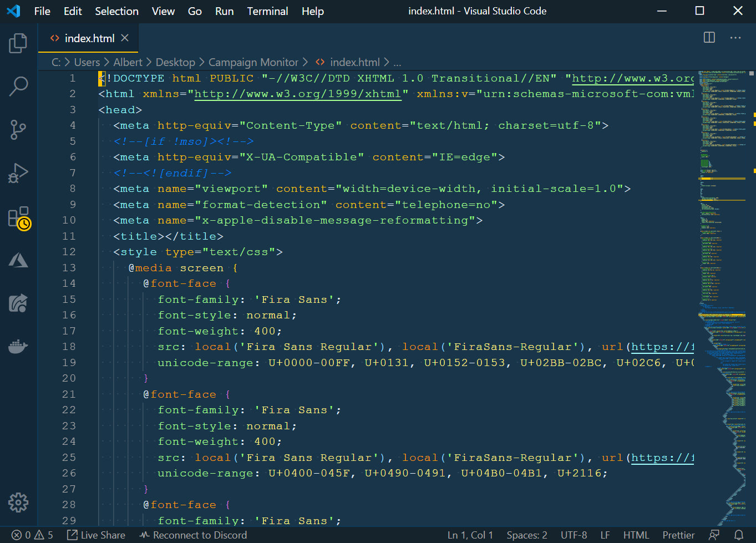This screenshot has height=543, width=756.
Task: Open the File menu
Action: (x=42, y=11)
